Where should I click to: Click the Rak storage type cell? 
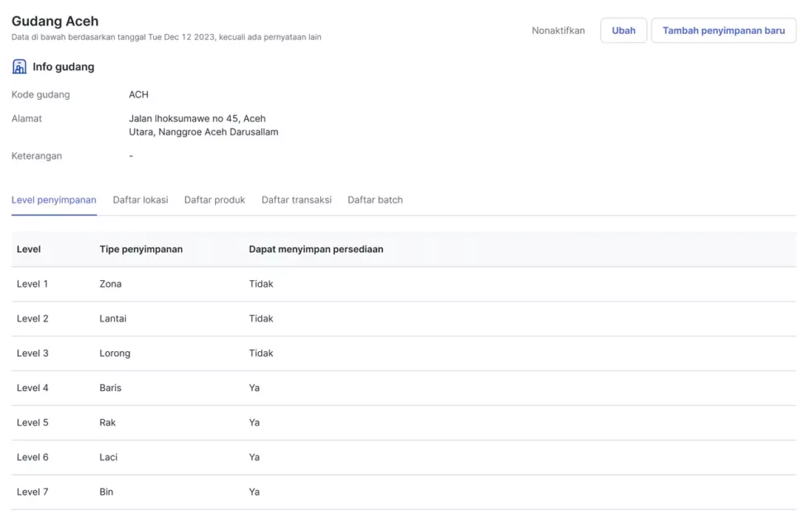(107, 423)
